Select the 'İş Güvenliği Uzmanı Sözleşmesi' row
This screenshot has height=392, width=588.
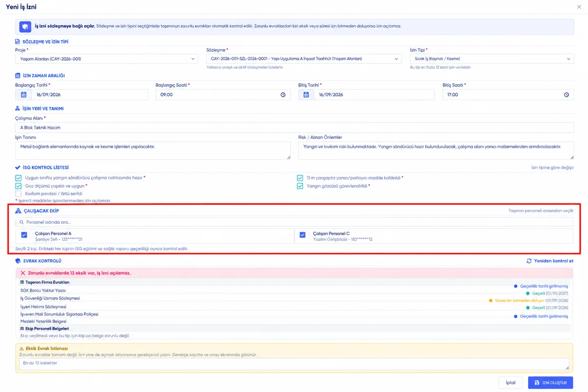[x=294, y=298]
